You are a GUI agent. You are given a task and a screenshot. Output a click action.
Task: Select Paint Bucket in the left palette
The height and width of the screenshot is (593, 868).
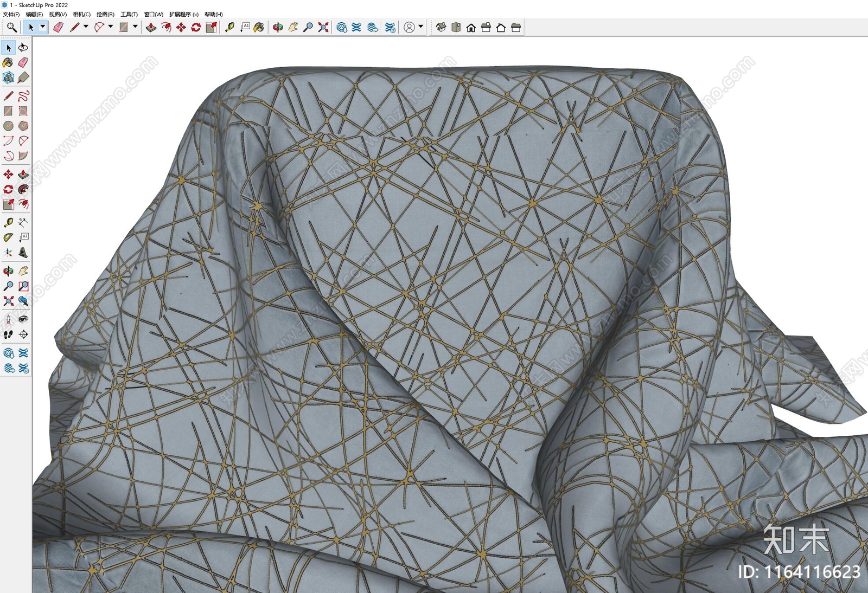point(8,63)
